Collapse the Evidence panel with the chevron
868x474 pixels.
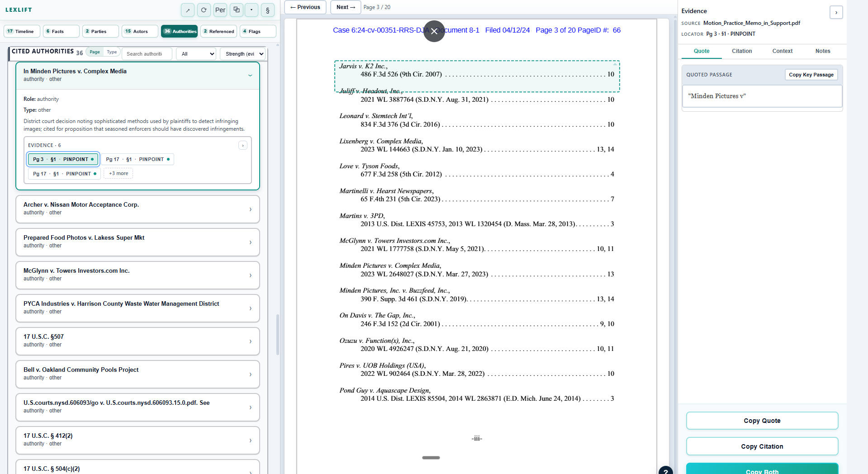[x=836, y=12]
